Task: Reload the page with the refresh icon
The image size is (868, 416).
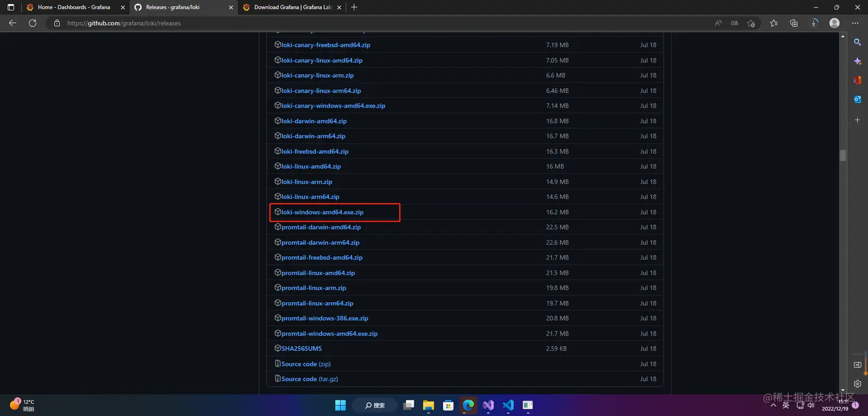Action: tap(33, 23)
